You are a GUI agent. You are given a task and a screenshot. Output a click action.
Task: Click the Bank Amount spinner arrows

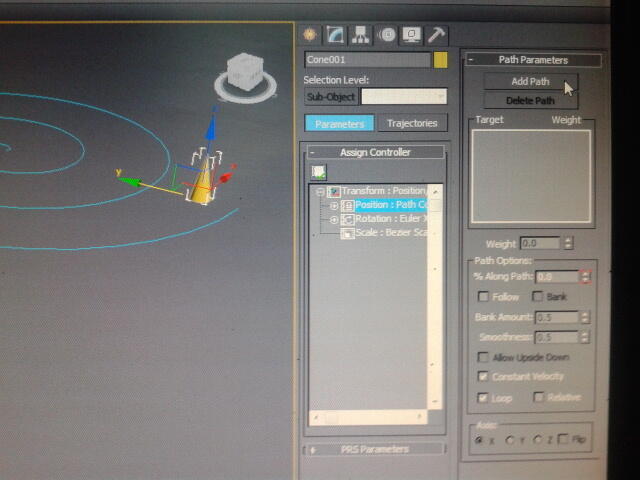pos(585,317)
